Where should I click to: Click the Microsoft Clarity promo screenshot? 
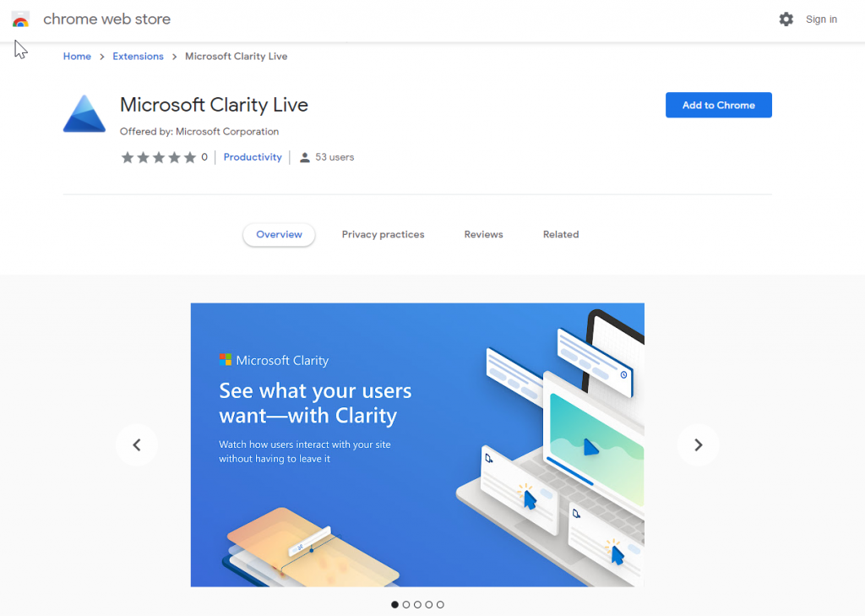417,444
